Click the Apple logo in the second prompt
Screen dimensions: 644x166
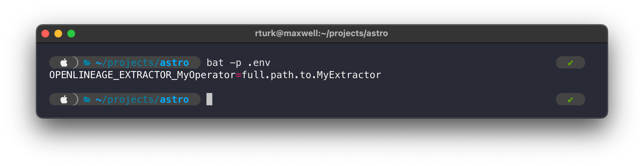point(64,99)
